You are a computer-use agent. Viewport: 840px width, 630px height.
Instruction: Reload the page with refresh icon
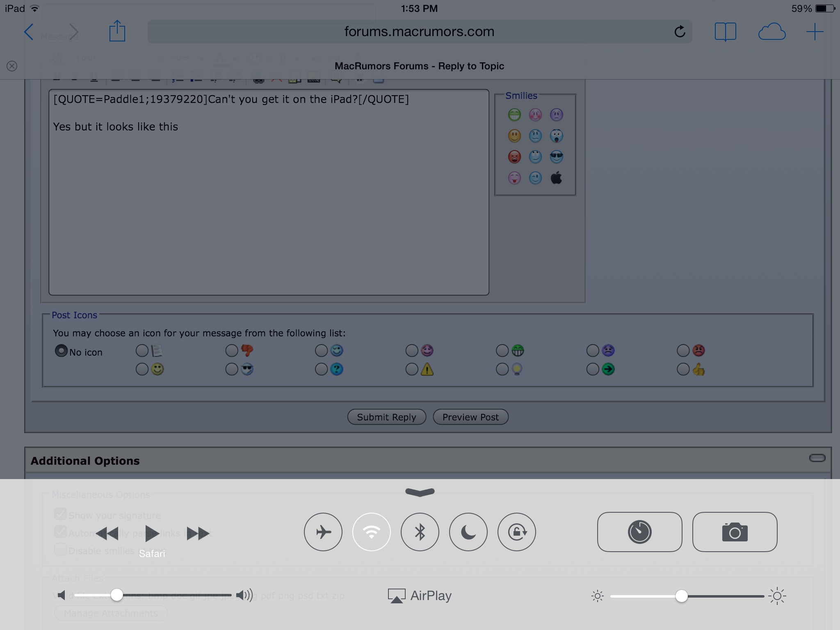click(680, 32)
